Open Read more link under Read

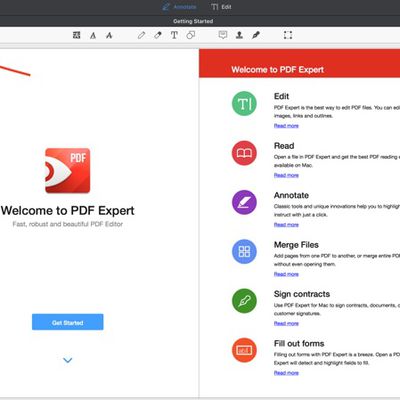click(x=286, y=175)
